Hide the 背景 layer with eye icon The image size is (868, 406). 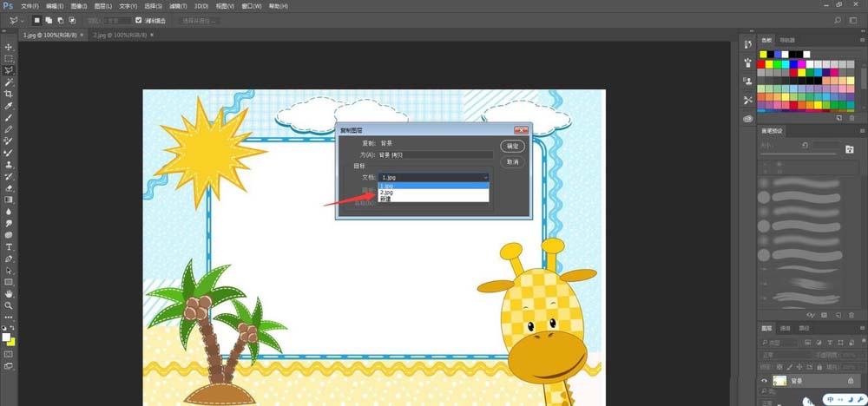coord(764,381)
